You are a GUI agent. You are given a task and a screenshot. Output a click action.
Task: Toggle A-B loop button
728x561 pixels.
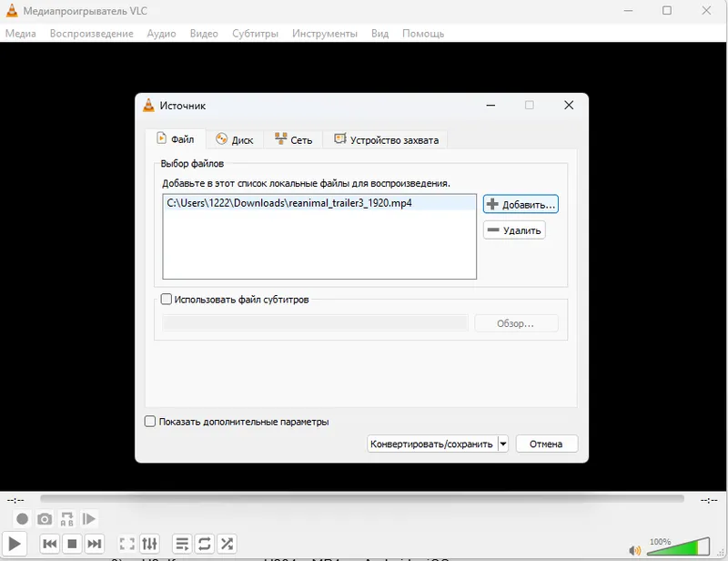click(66, 519)
